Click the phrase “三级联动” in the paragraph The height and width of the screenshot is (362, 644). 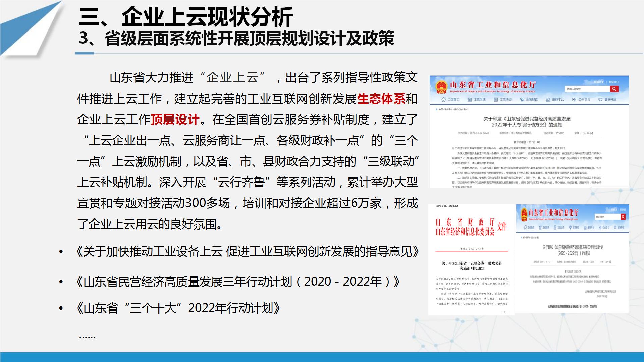pyautogui.click(x=391, y=161)
